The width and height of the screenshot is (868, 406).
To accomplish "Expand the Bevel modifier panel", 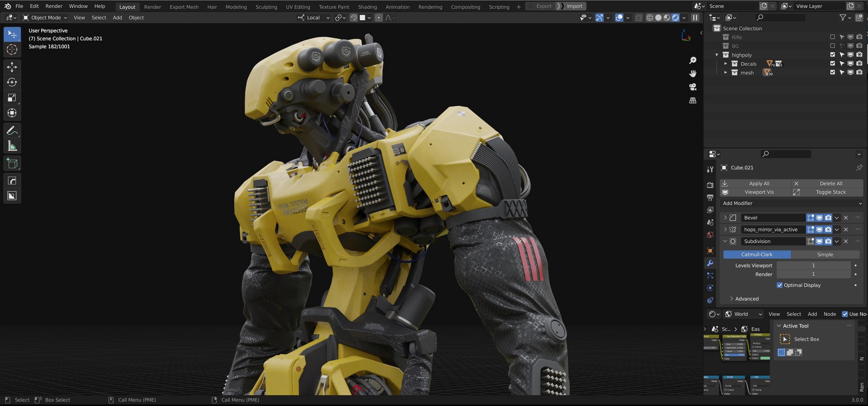I will [725, 218].
